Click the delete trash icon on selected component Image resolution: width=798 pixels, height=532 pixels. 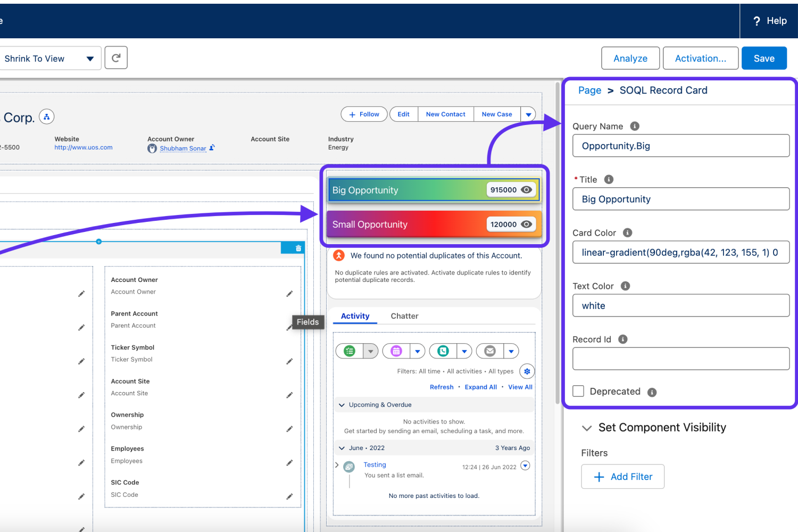(x=298, y=248)
